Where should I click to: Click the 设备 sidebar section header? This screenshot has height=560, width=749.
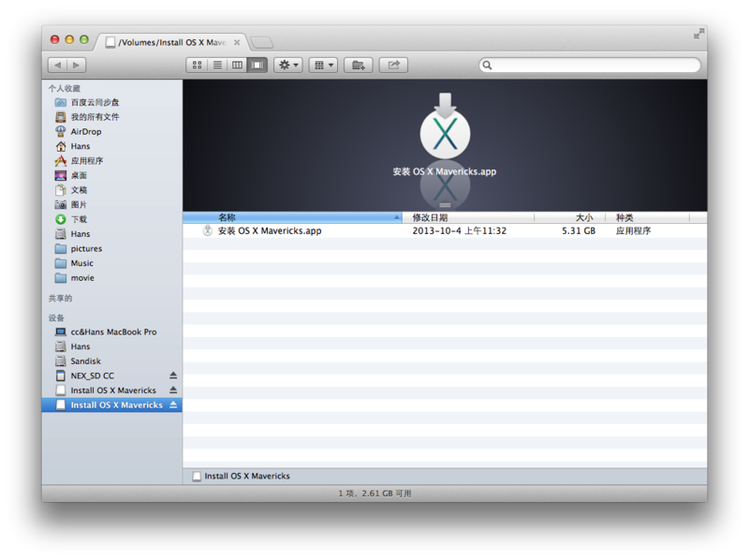click(x=56, y=317)
